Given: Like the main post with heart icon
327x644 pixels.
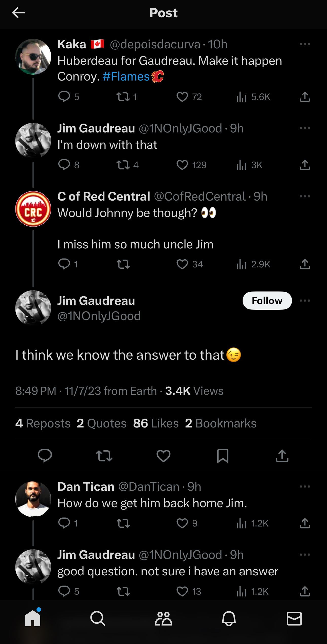Looking at the screenshot, I should (163, 456).
